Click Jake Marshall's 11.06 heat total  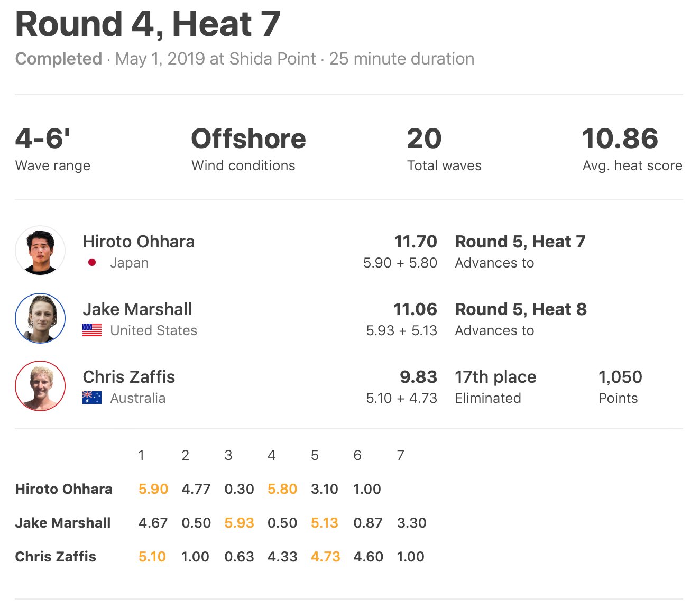click(x=415, y=309)
